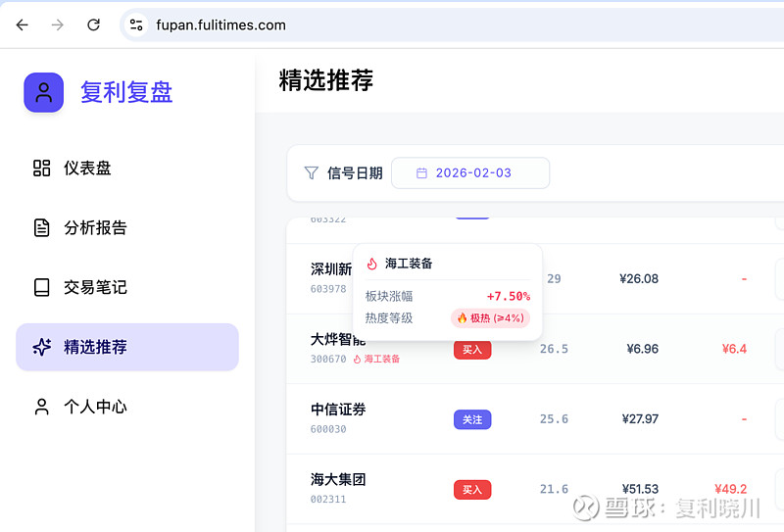Click the ¥49.2 red price cell
784x532 pixels.
tap(730, 489)
